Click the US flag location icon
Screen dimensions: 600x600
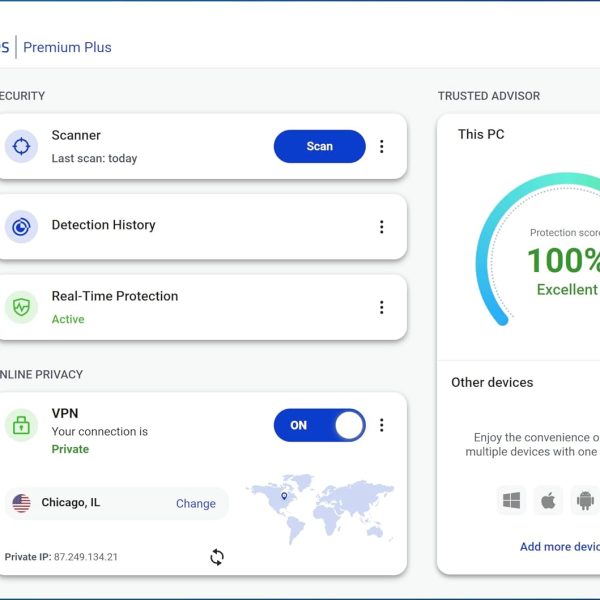[21, 503]
